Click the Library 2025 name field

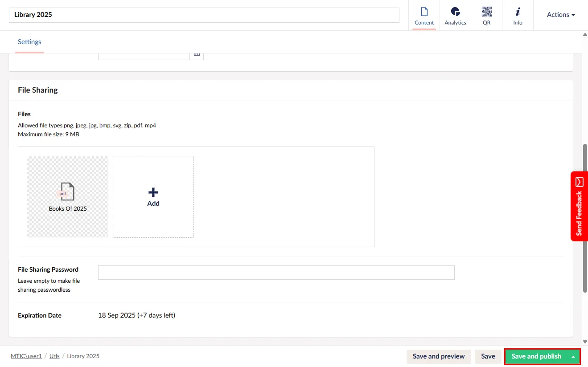pyautogui.click(x=204, y=15)
